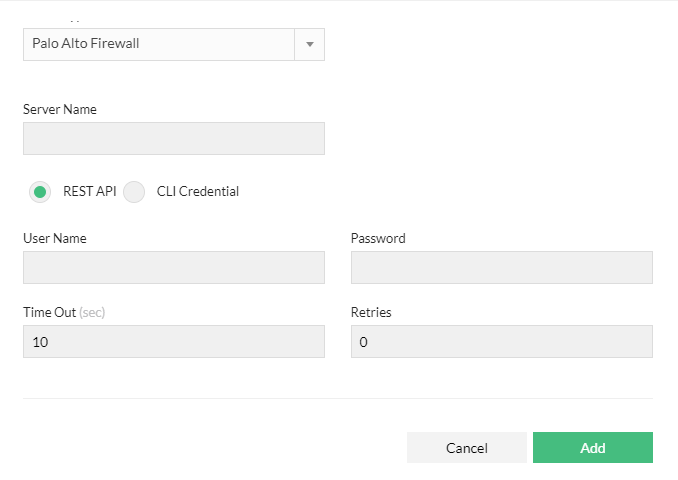This screenshot has height=480, width=678.
Task: Expand the device type dropdown arrow
Action: tap(309, 44)
